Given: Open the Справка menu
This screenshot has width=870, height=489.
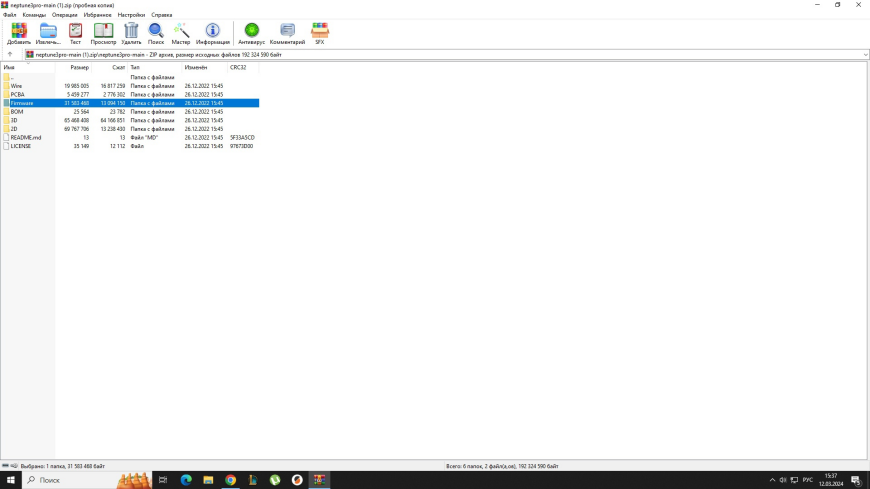Looking at the screenshot, I should tap(162, 15).
